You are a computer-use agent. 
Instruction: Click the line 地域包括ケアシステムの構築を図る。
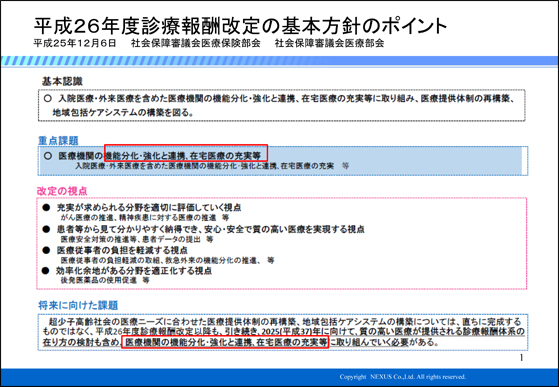(123, 112)
